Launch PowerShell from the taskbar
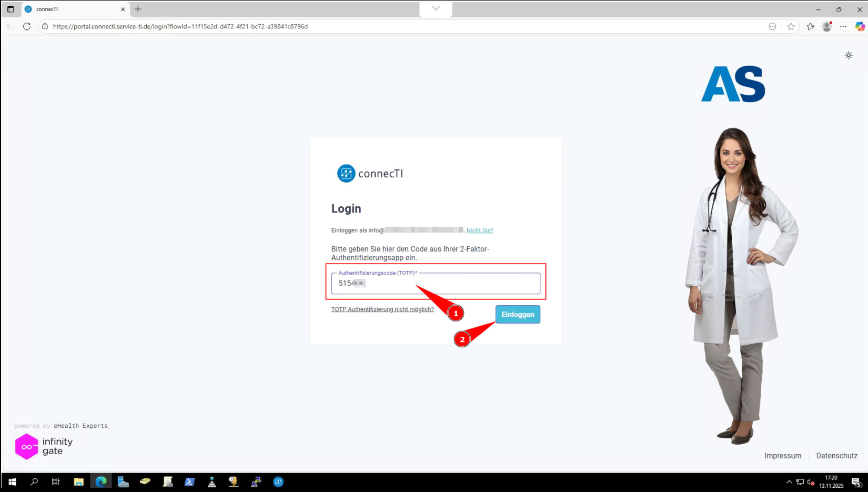Screen dimensions: 868x492 point(189,481)
